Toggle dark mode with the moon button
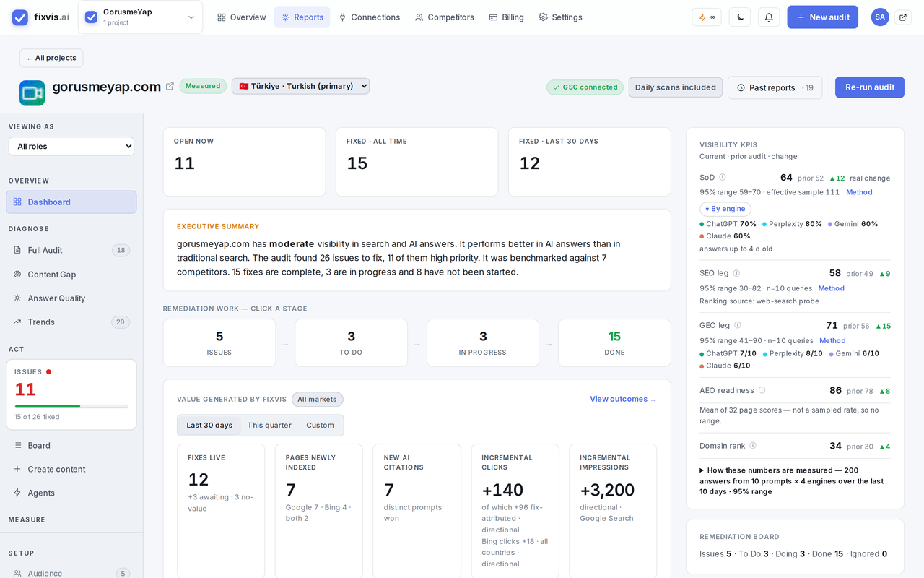 click(739, 17)
